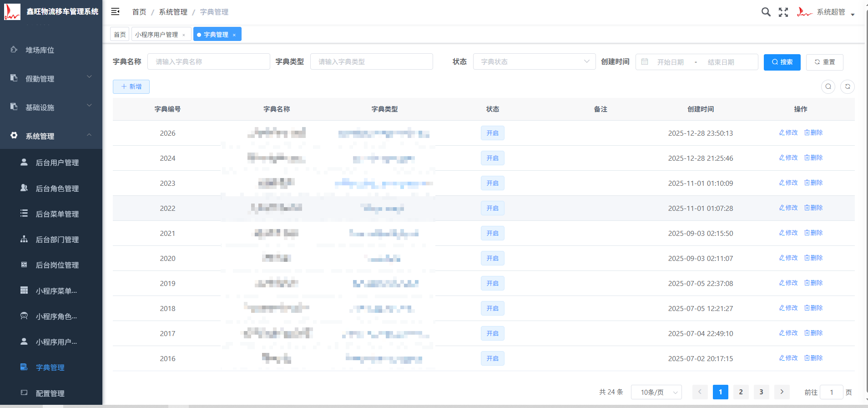Image resolution: width=868 pixels, height=408 pixels.
Task: Click 修改 for dictionary 2021
Action: pos(788,233)
